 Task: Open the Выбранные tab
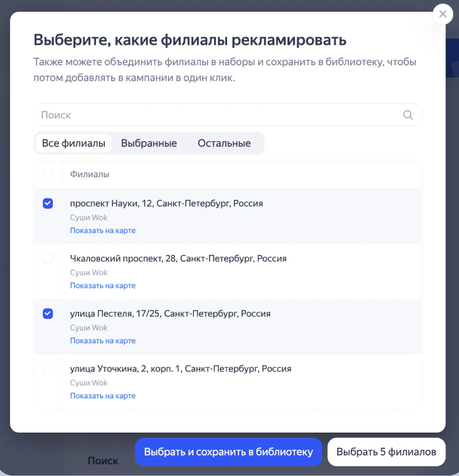[149, 143]
